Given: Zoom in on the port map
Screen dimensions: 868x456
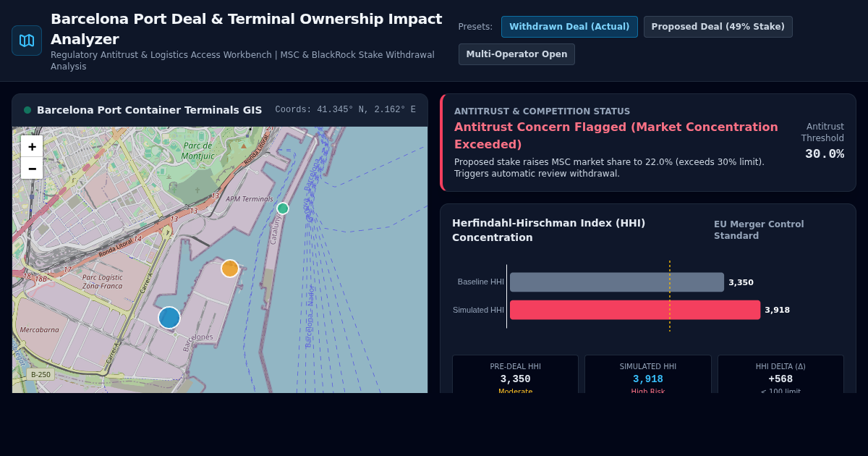Looking at the screenshot, I should pos(32,146).
